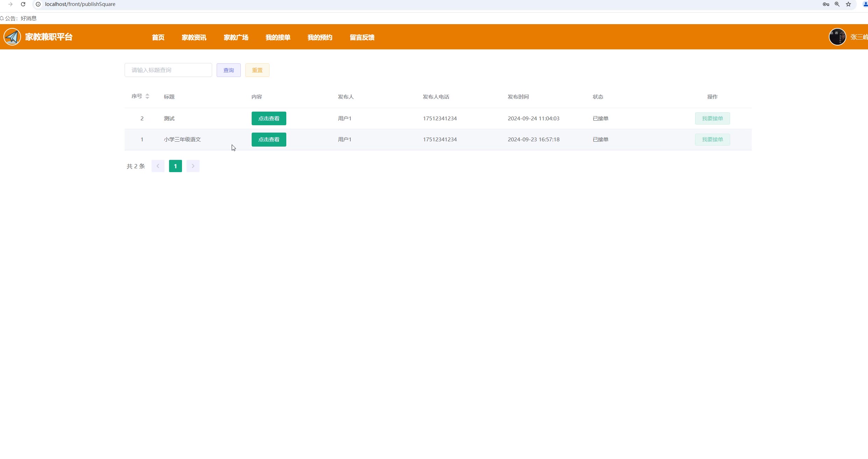868x459 pixels.
Task: Open the 首页 menu item
Action: pos(158,37)
